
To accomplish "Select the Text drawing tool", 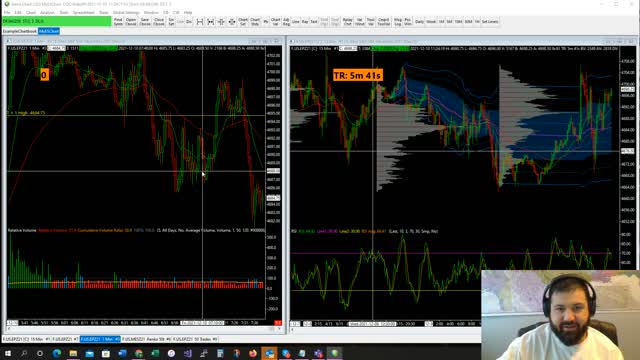I will (314, 22).
